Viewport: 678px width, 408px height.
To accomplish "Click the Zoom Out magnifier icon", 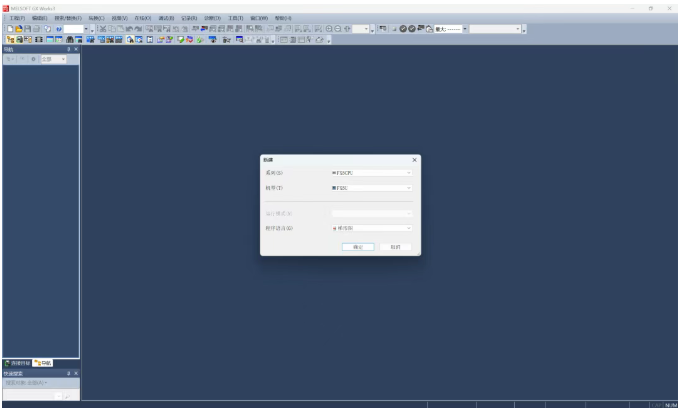I will click(337, 29).
